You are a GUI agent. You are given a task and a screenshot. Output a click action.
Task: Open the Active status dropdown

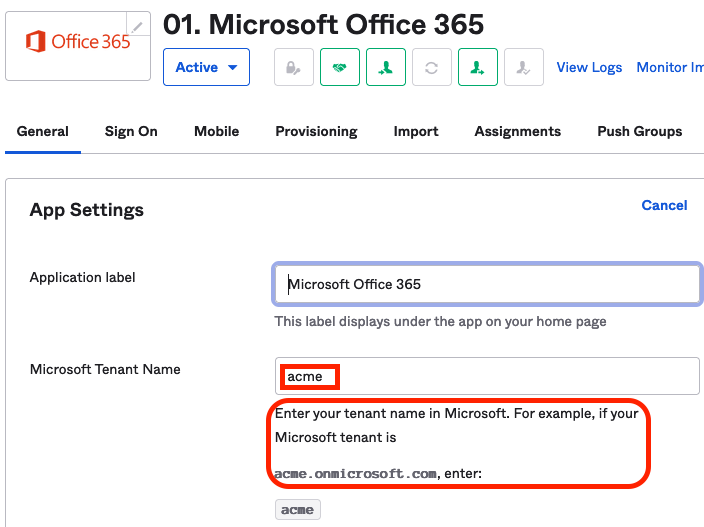coord(207,68)
